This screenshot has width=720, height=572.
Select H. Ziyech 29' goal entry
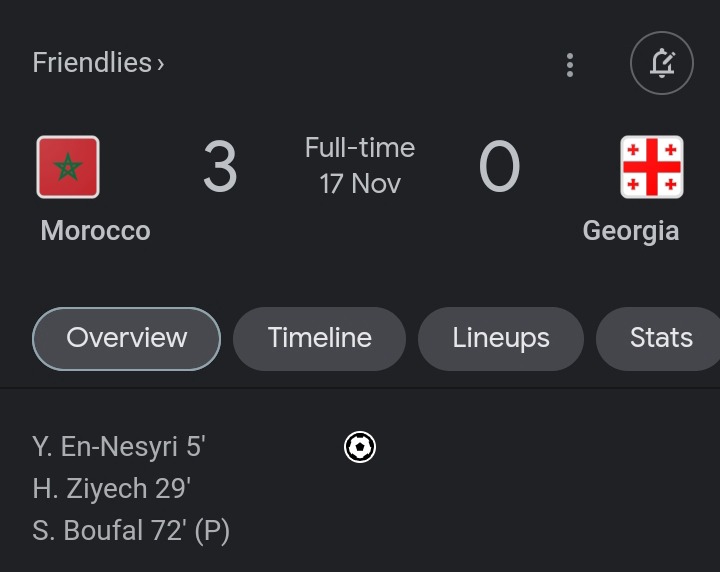tap(112, 488)
